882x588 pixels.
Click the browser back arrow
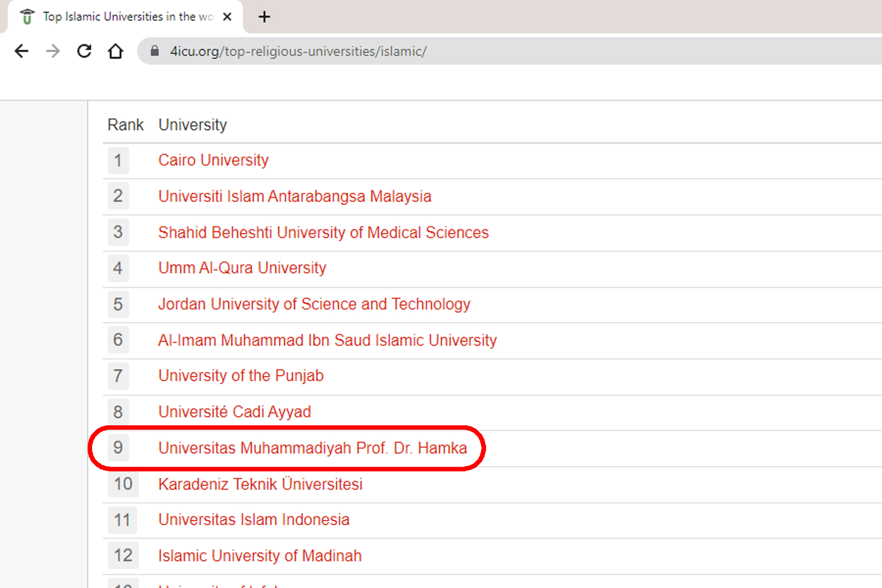(22, 51)
